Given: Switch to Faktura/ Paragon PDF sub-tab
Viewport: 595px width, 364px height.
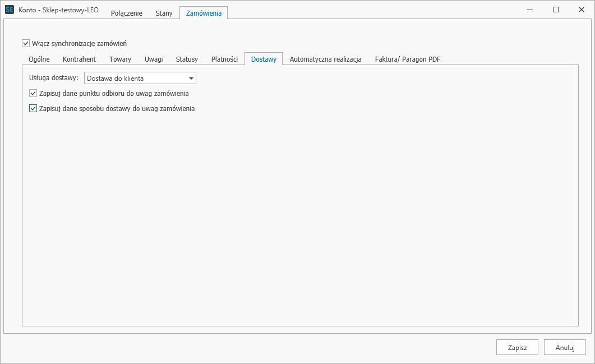Looking at the screenshot, I should [408, 59].
